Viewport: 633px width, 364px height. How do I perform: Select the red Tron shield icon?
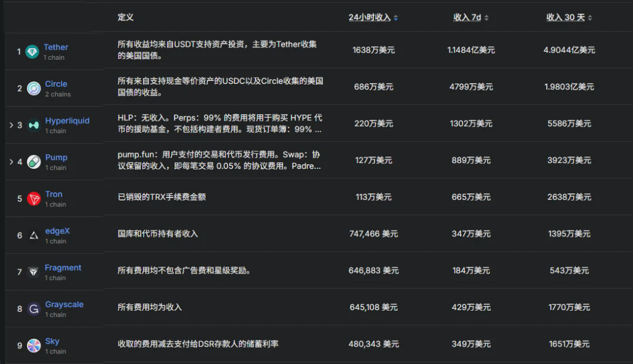pos(34,198)
